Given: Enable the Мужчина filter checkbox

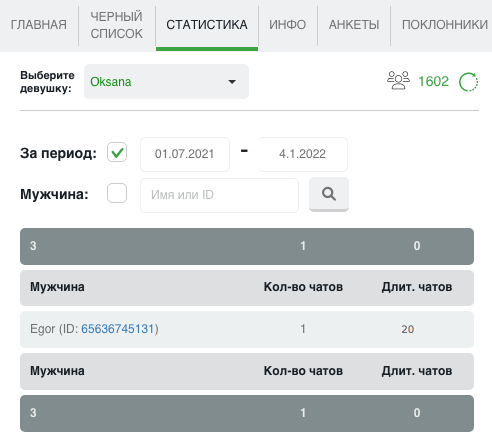Looking at the screenshot, I should point(117,193).
